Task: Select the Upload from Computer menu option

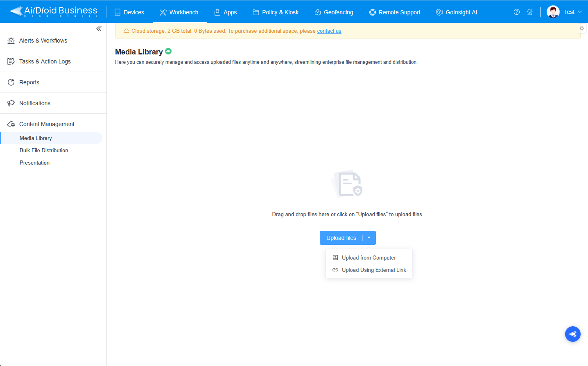Action: tap(369, 258)
